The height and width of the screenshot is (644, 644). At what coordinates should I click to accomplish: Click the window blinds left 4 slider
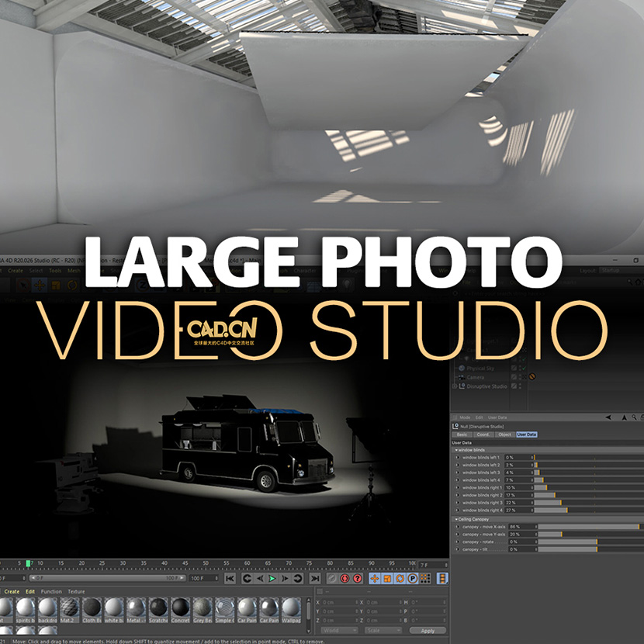[589, 480]
